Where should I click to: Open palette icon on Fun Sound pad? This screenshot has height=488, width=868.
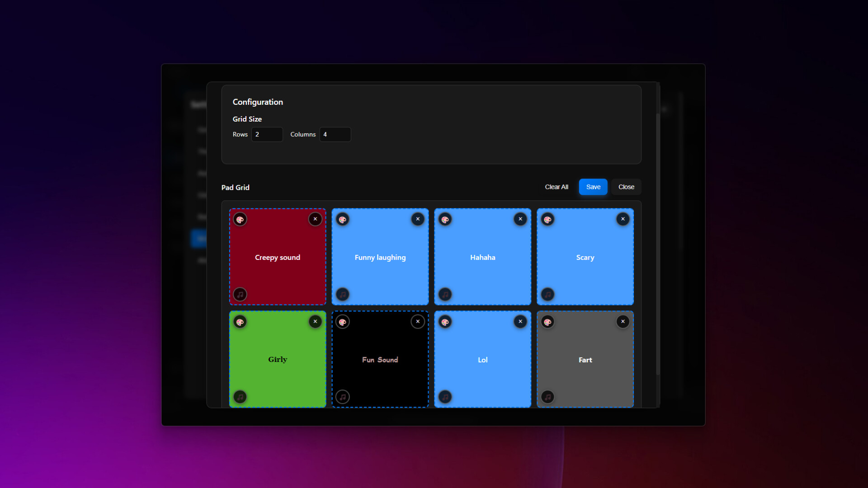pos(343,322)
